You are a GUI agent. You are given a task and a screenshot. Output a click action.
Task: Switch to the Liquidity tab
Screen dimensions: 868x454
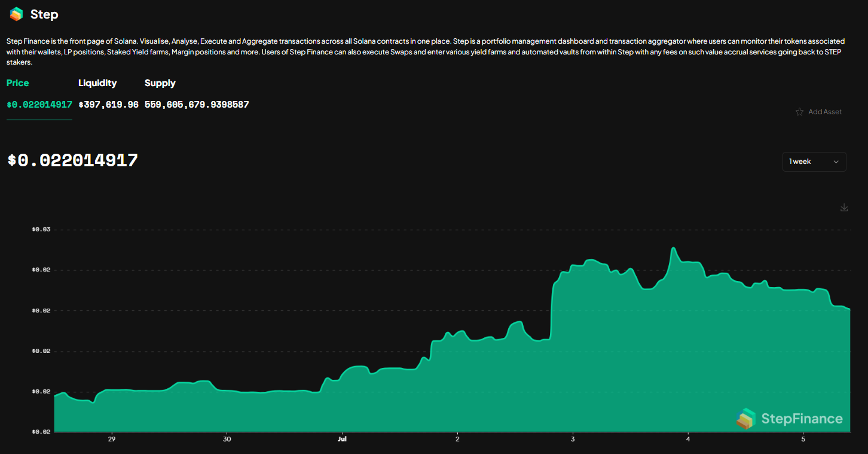click(x=97, y=83)
